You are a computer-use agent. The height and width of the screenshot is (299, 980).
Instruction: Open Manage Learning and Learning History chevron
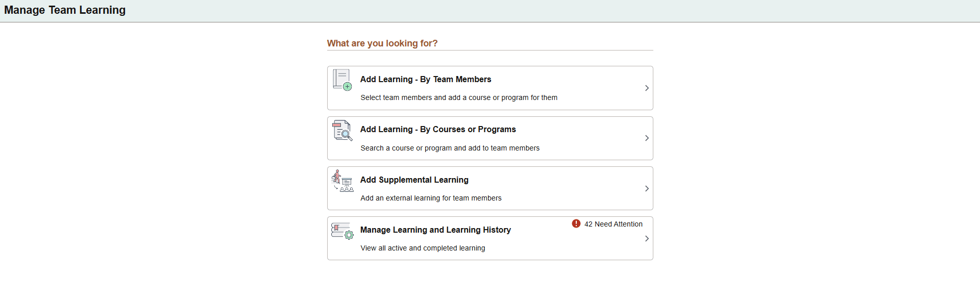coord(647,239)
